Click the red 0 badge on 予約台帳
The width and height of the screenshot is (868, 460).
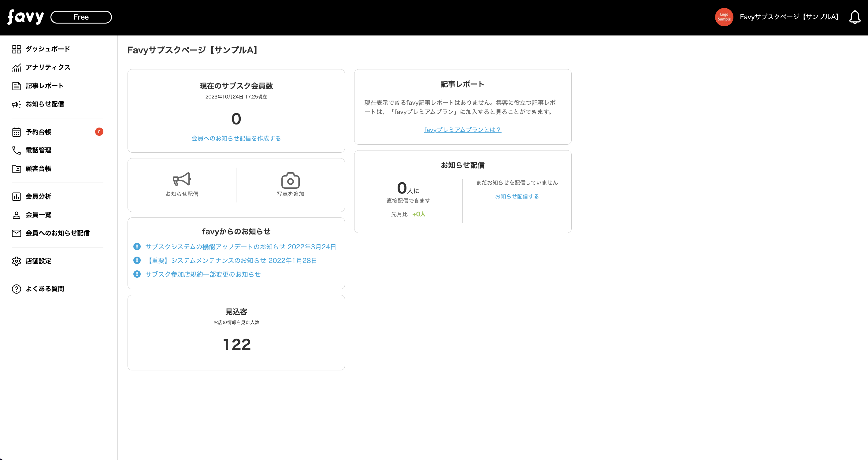99,132
